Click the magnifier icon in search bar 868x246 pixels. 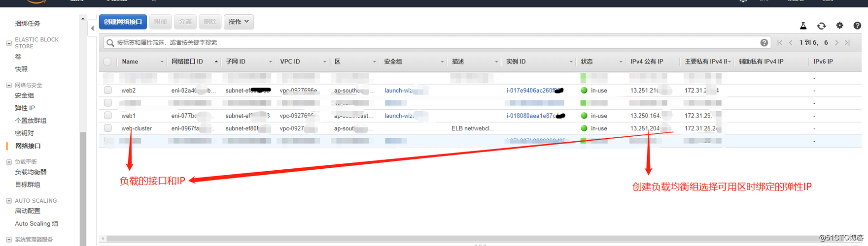(110, 43)
